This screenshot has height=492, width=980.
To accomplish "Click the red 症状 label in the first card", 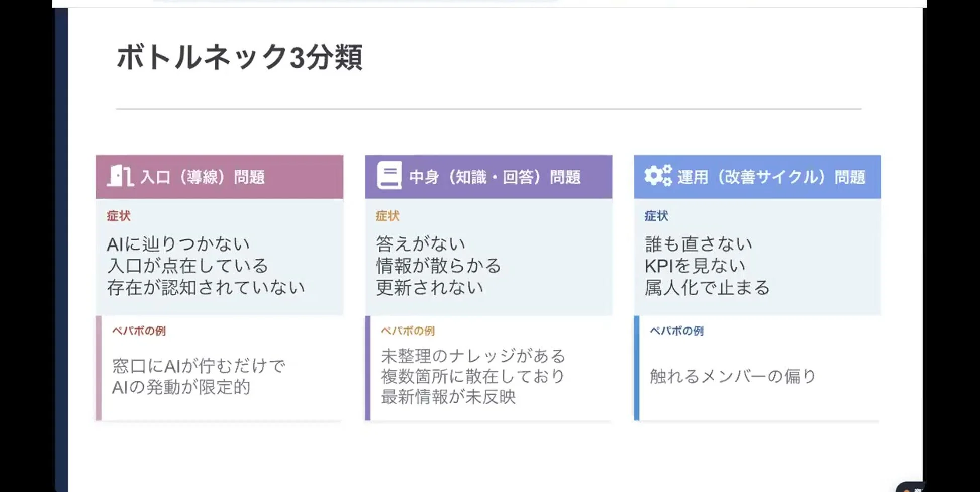I will coord(119,216).
